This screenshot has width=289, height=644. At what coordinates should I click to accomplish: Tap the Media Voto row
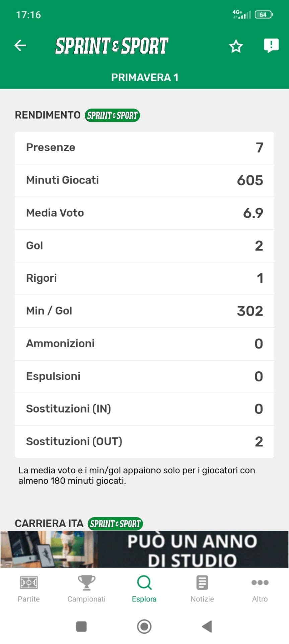click(144, 213)
